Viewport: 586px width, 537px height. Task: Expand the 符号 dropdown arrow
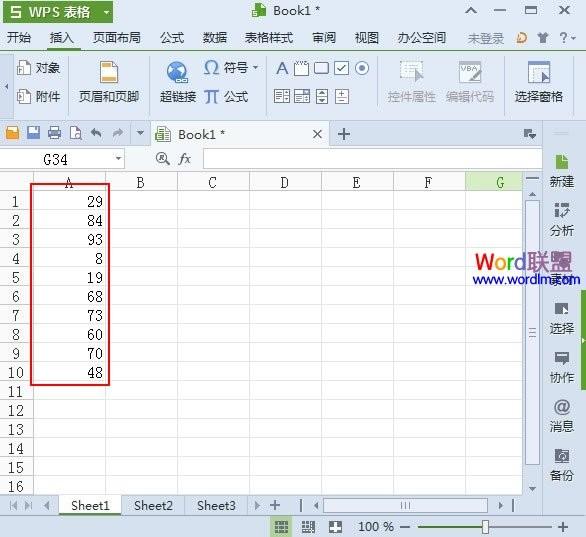(x=255, y=68)
